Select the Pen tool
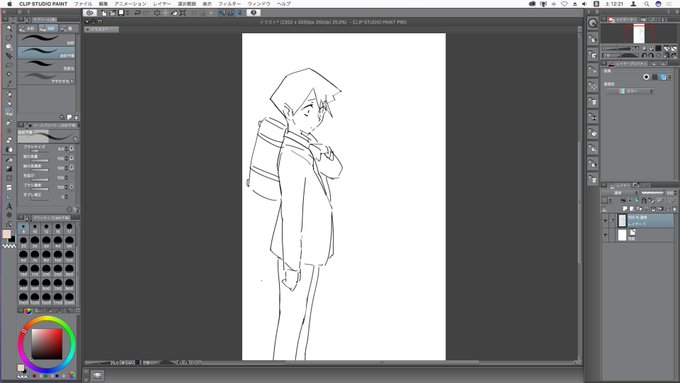Image resolution: width=680 pixels, height=383 pixels. (9, 94)
